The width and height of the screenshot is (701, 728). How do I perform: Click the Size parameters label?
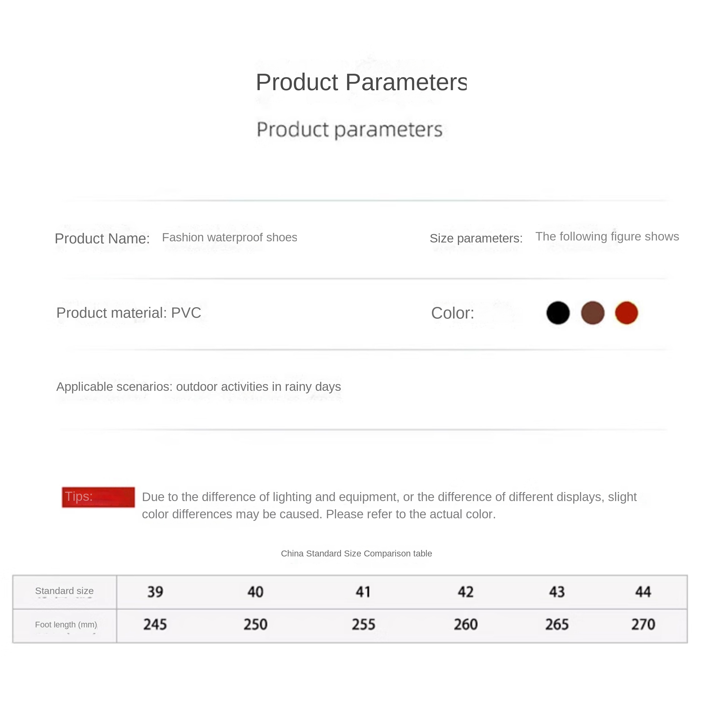pos(476,238)
